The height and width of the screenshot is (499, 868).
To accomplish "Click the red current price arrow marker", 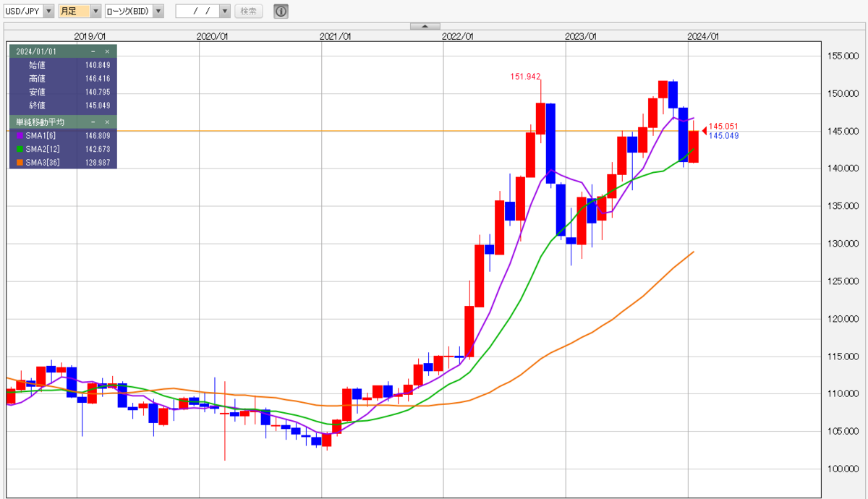I will pos(705,130).
